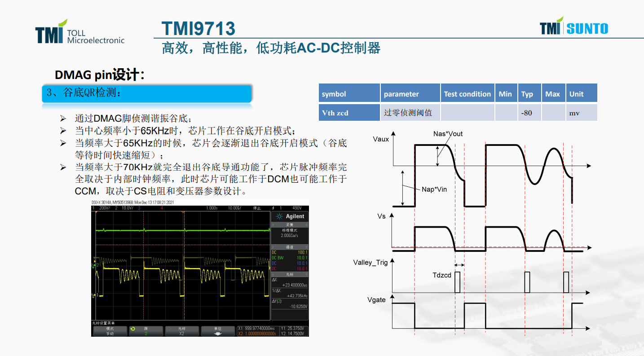Click the Nap*Vin annotation
644x356 pixels.
(434, 189)
